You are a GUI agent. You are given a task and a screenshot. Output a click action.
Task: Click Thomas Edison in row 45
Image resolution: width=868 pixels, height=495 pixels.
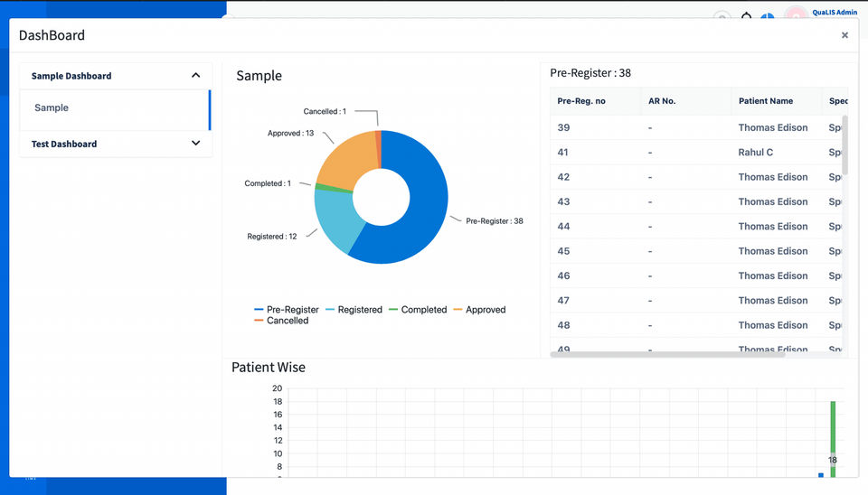coord(773,251)
